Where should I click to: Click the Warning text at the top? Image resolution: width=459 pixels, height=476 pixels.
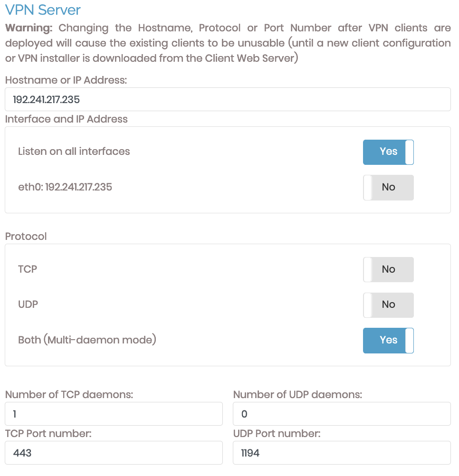[x=228, y=43]
